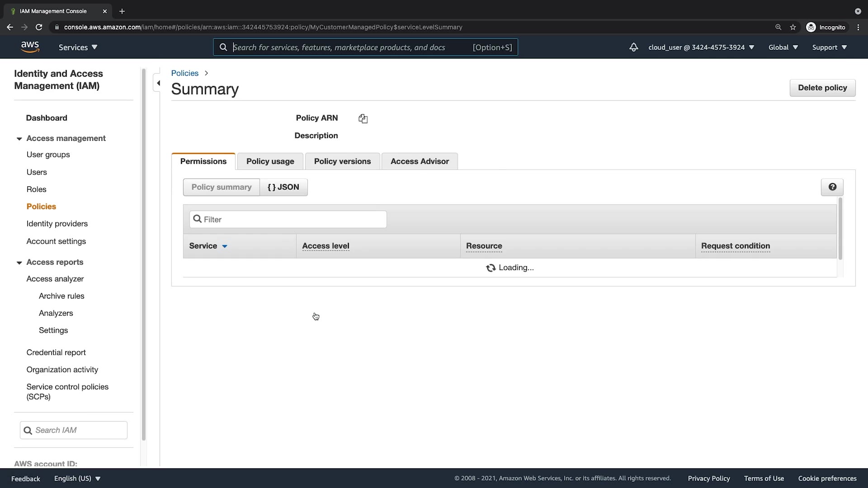Open the Services dropdown menu
Image resolution: width=868 pixels, height=488 pixels.
[78, 47]
